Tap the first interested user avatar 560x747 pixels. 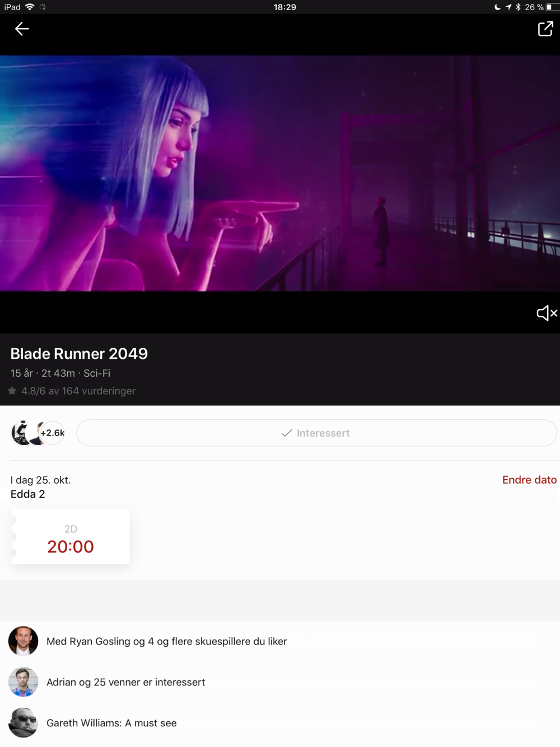[22, 433]
